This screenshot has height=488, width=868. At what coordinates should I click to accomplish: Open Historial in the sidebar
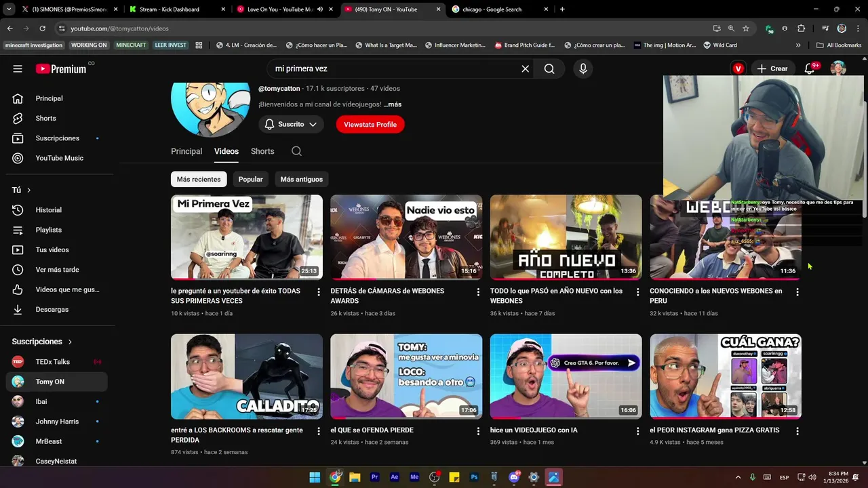pyautogui.click(x=57, y=210)
